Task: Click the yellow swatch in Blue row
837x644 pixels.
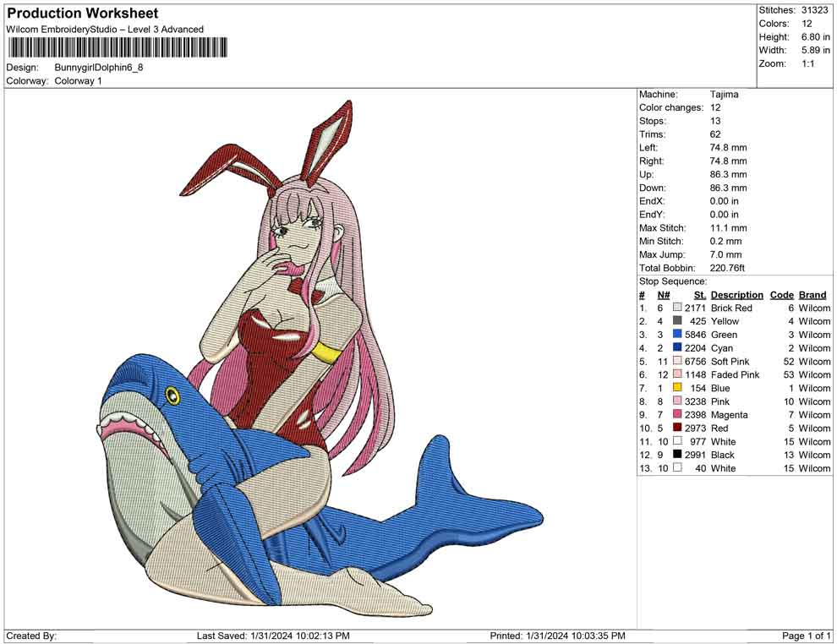Action: (677, 387)
